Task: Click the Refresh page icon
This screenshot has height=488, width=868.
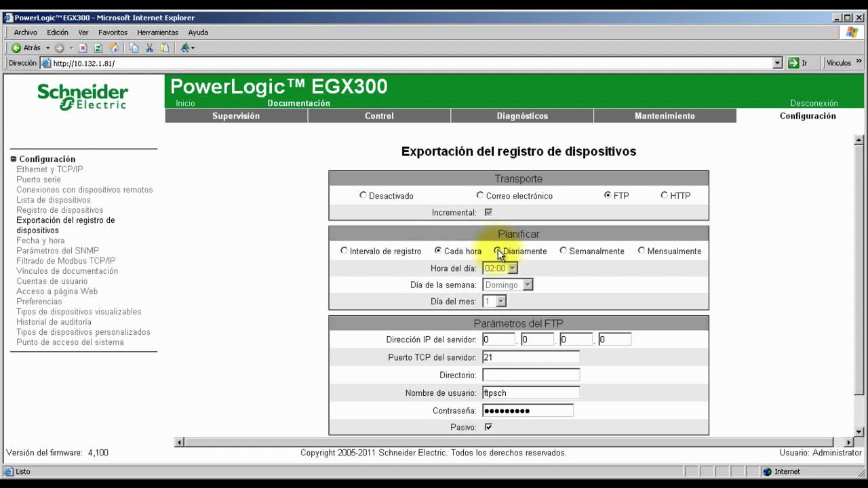Action: pyautogui.click(x=98, y=48)
